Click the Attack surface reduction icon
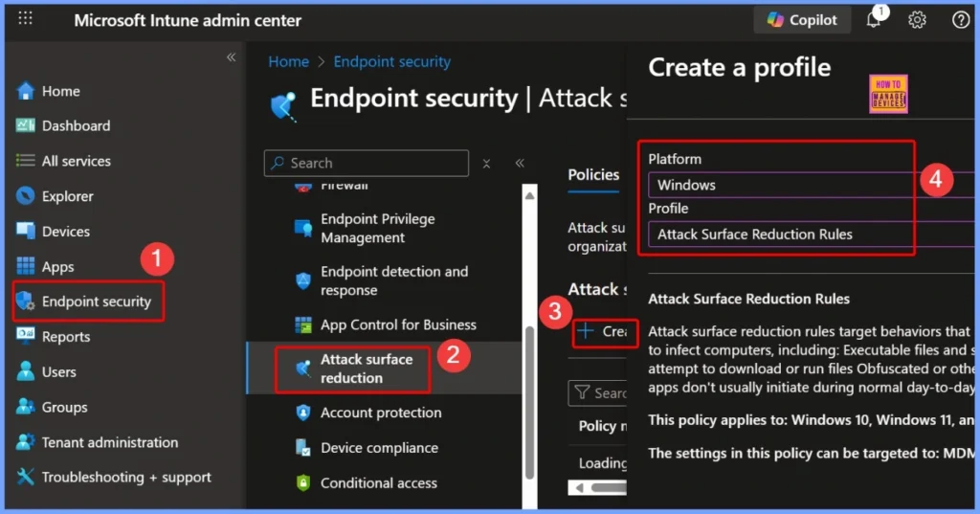980x514 pixels. [303, 369]
